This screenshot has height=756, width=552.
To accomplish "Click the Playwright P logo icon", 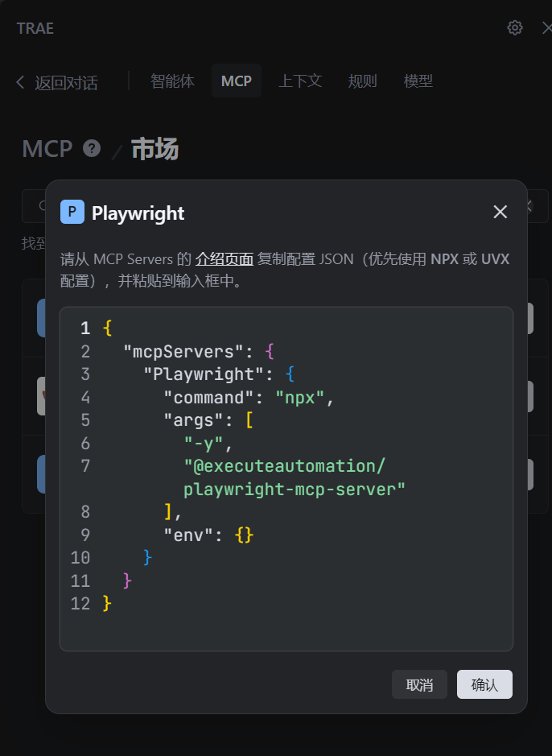I will click(72, 212).
